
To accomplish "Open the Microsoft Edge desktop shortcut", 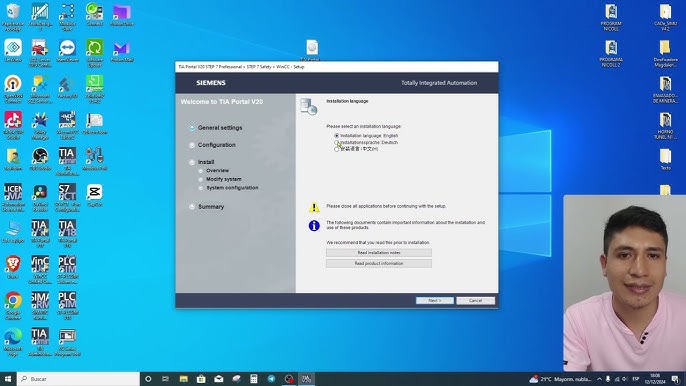I will click(13, 341).
